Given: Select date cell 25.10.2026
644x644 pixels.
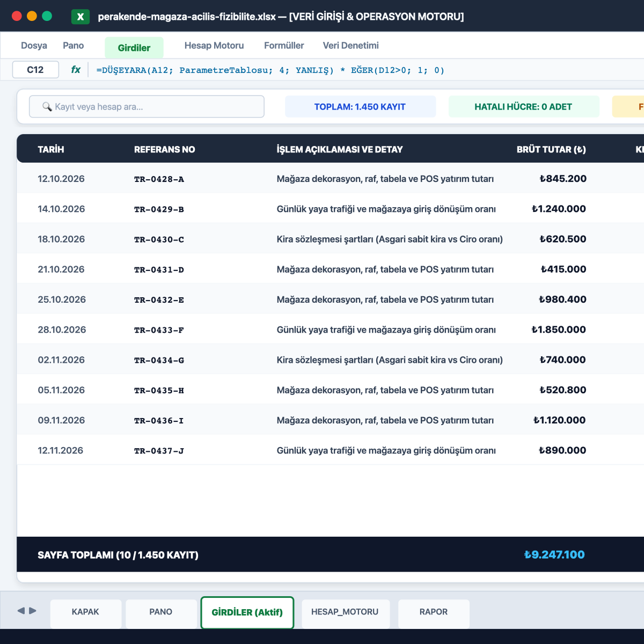Looking at the screenshot, I should tap(62, 299).
